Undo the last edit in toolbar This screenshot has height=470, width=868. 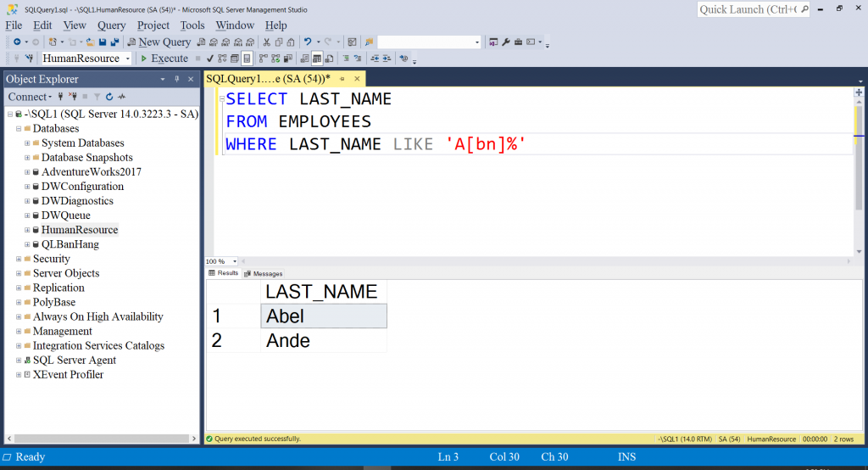tap(308, 42)
